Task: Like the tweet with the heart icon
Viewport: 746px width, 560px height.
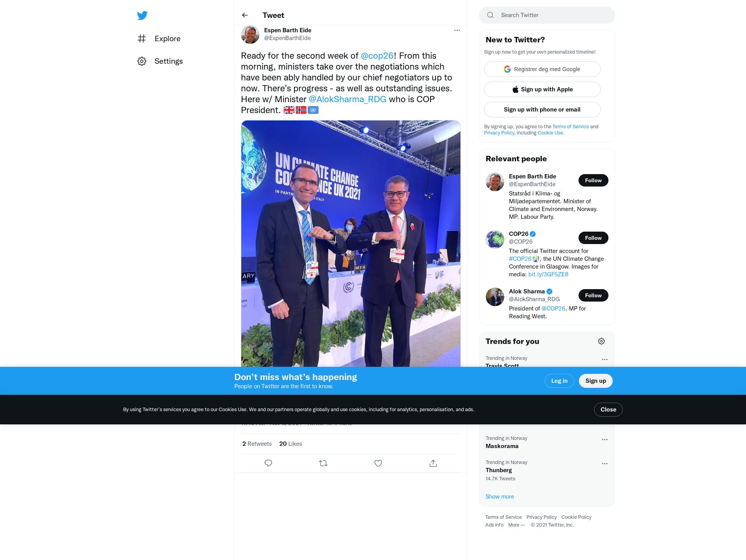Action: point(378,463)
